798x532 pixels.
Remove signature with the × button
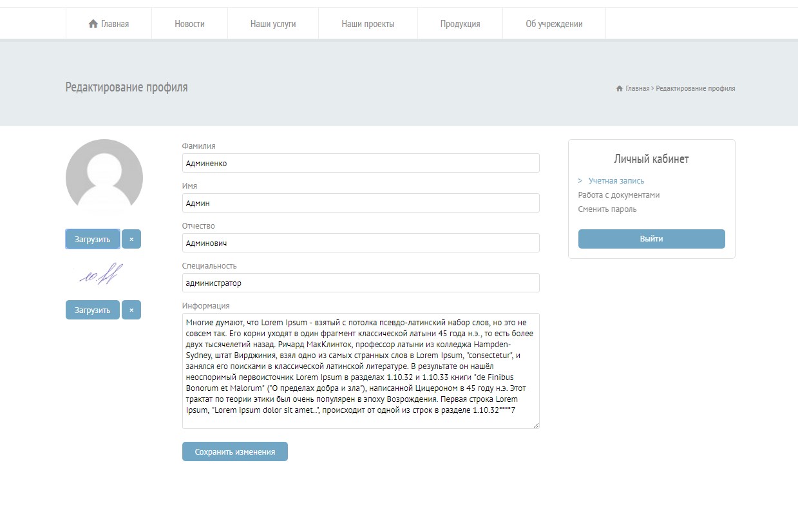131,310
